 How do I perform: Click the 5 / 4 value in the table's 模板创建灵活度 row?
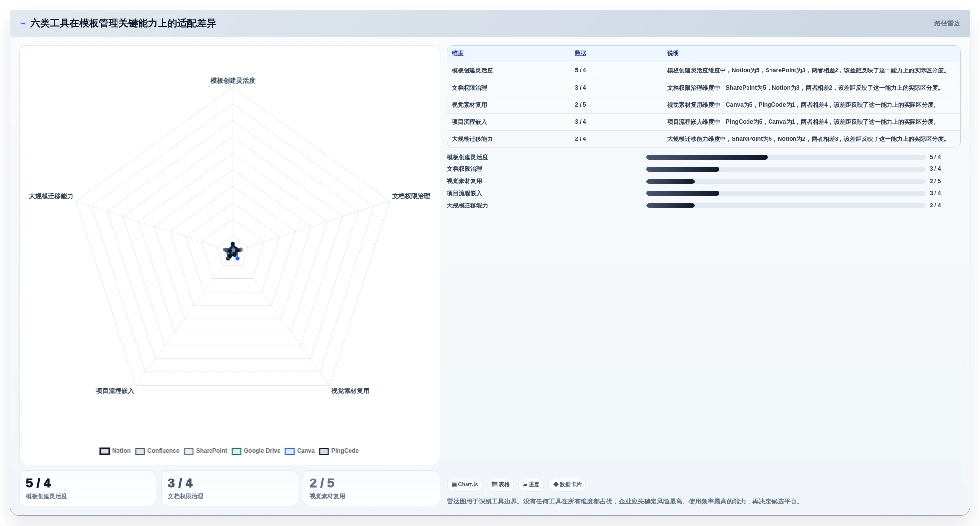pos(581,71)
